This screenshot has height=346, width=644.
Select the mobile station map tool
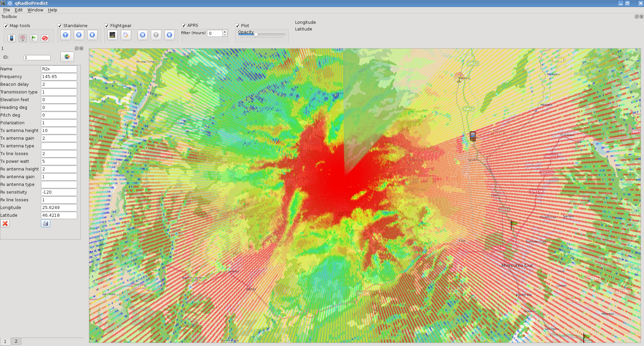12,38
